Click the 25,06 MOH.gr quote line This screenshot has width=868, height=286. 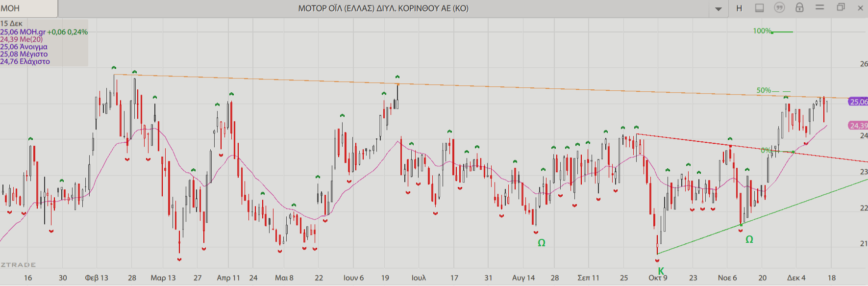[44, 32]
